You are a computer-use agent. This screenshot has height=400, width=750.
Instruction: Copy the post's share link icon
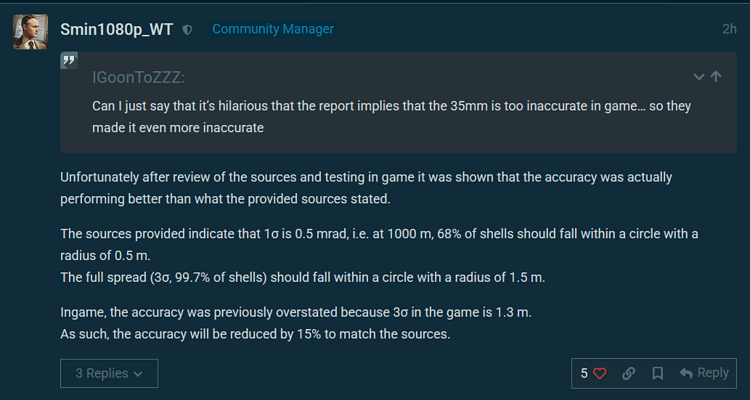click(628, 373)
